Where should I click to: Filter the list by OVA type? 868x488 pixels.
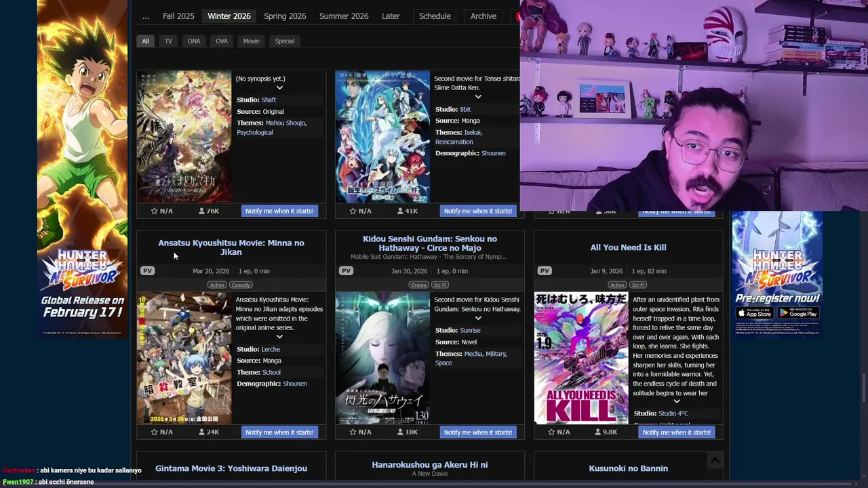click(x=222, y=41)
